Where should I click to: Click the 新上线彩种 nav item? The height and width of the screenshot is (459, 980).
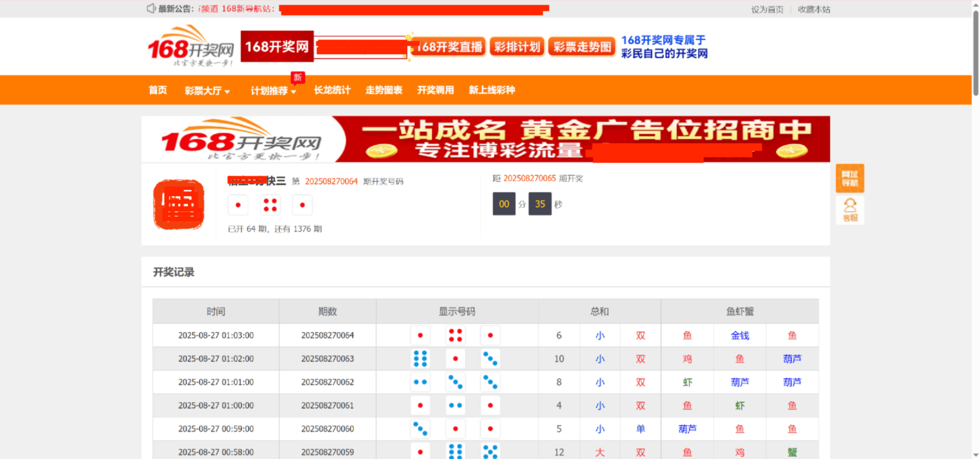click(x=492, y=90)
